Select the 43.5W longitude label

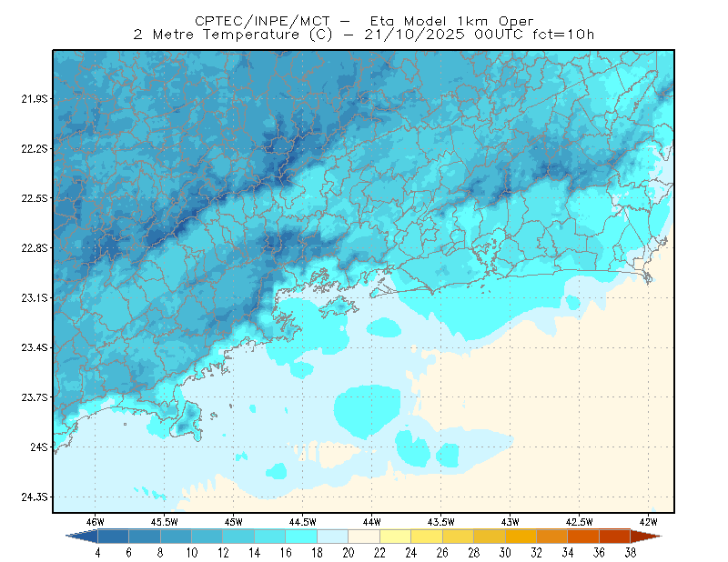coord(441,522)
